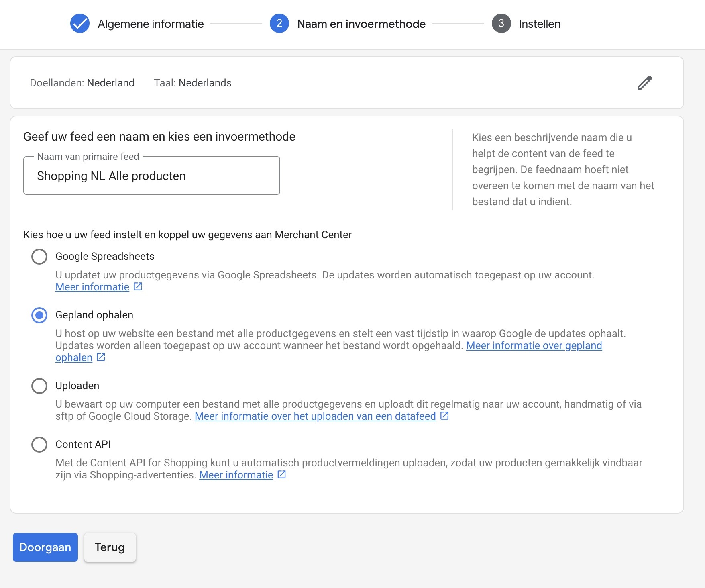Select the Google Spreadsheets radio button
Screen dimensions: 705x588
point(39,256)
